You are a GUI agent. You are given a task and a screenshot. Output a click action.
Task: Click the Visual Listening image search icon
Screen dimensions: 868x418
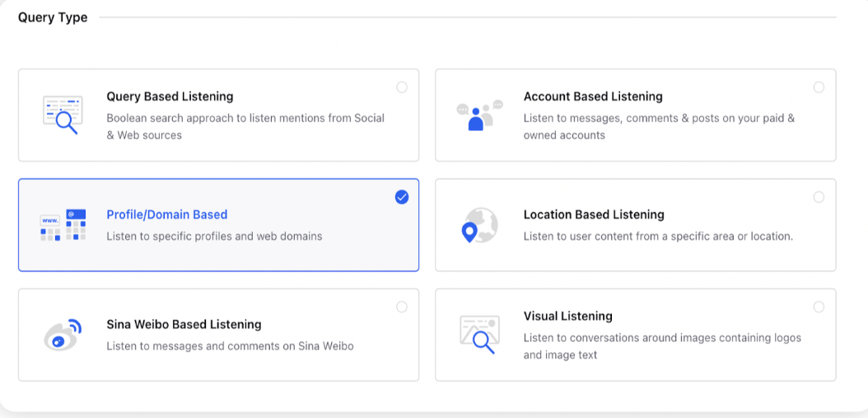coord(479,335)
